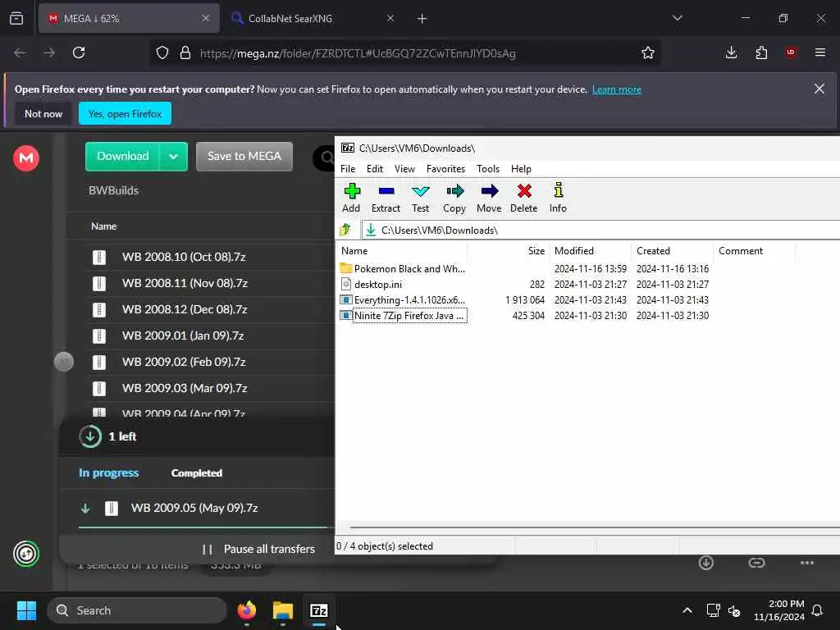Show hidden system tray icons
Viewport: 840px width, 630px height.
point(687,610)
